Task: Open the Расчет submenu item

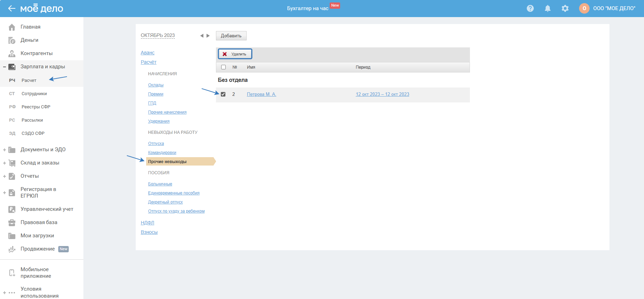Action: 29,80
